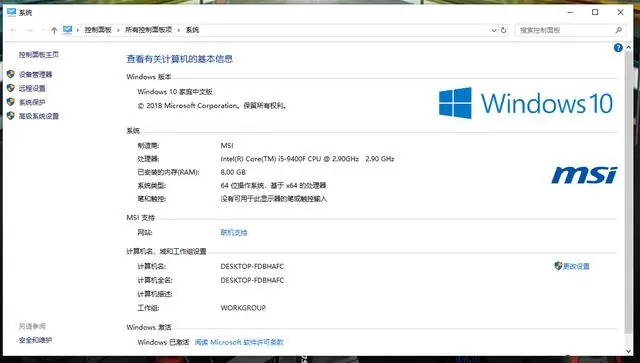Read the Microsoft software license terms link
The image size is (640, 363).
tap(239, 342)
